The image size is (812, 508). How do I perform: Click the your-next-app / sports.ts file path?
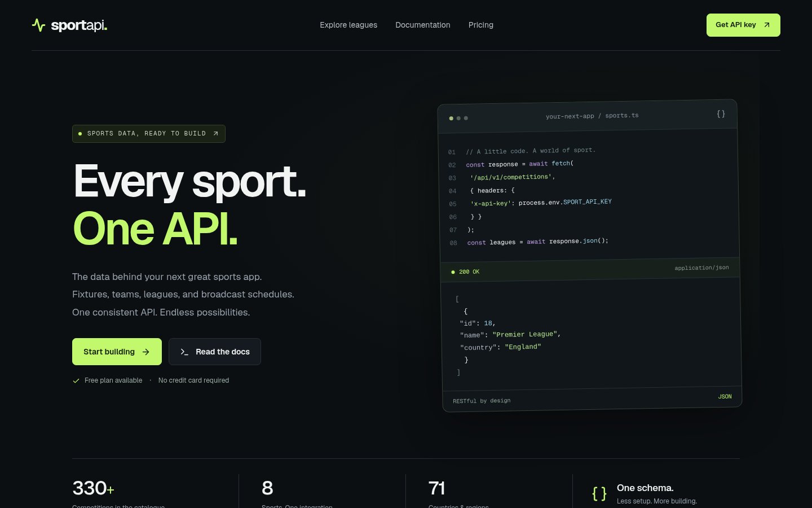(592, 116)
